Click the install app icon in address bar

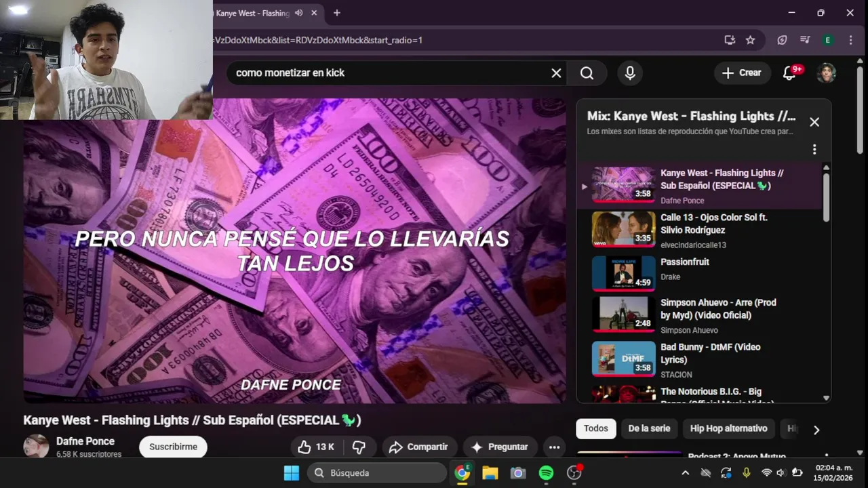(730, 40)
